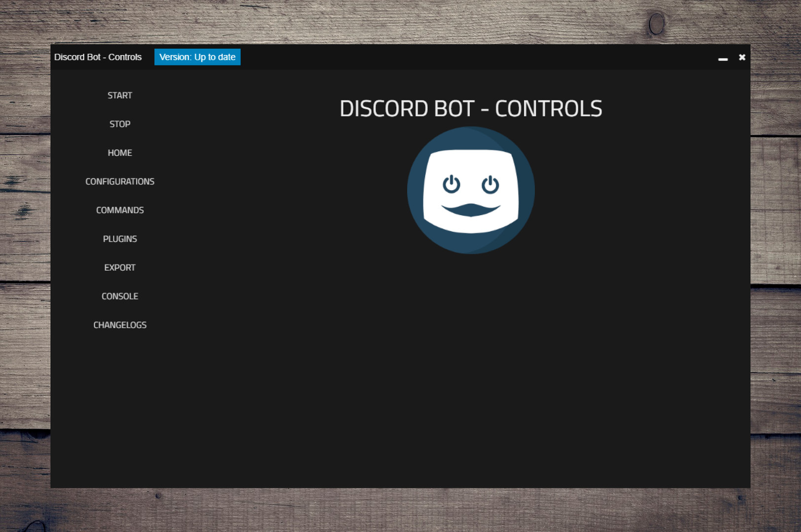Go to the HOME page
This screenshot has height=532, width=801.
click(120, 153)
